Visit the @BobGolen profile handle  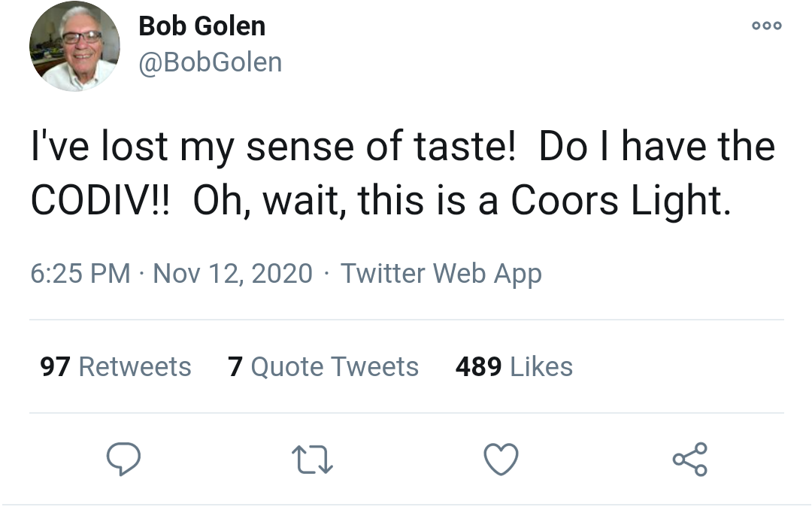tap(210, 62)
